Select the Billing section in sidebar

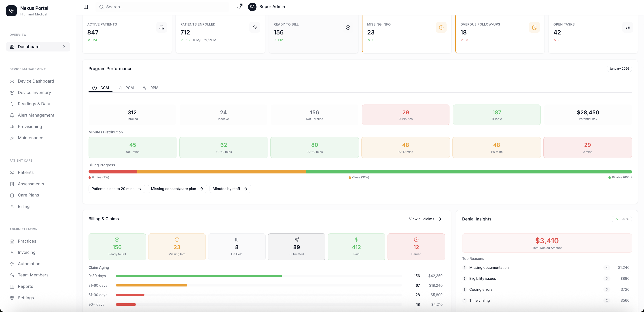tap(23, 206)
